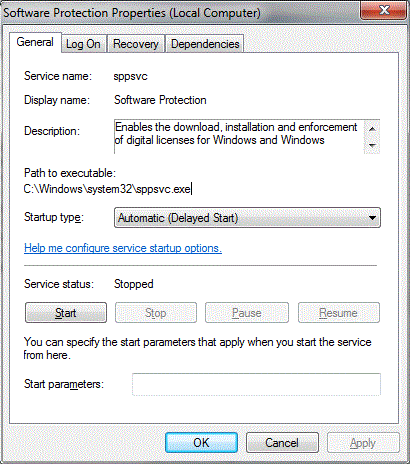This screenshot has width=410, height=464.
Task: Select the sppsvc service name value
Action: (130, 76)
